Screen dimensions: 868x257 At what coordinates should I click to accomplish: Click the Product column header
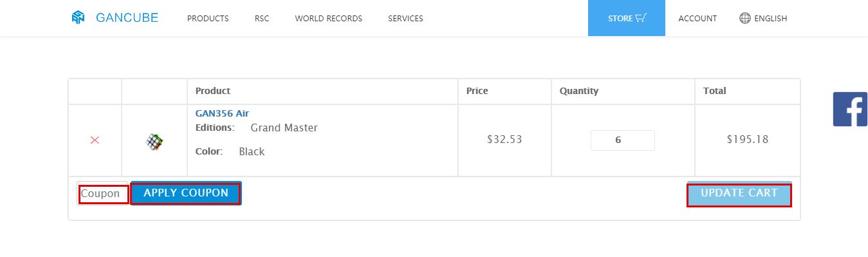(213, 91)
